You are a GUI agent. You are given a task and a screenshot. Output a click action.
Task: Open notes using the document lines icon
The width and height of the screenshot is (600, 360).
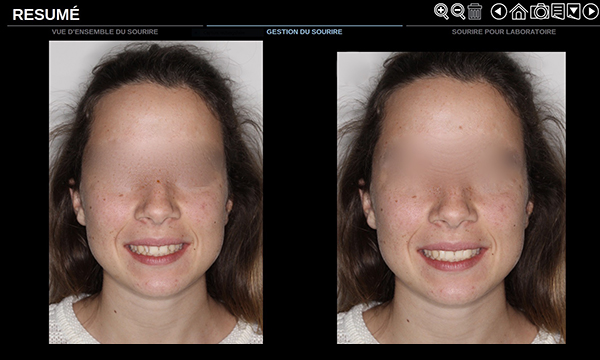(558, 11)
